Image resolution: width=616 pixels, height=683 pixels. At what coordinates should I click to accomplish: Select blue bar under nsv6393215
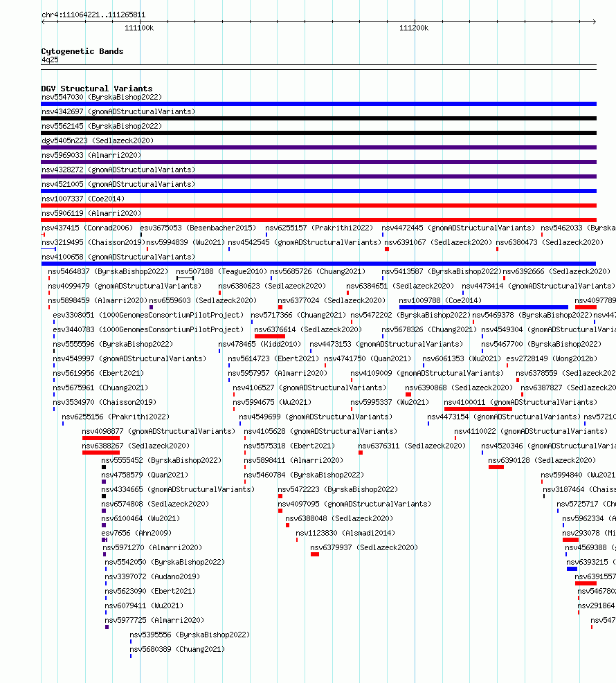[572, 569]
